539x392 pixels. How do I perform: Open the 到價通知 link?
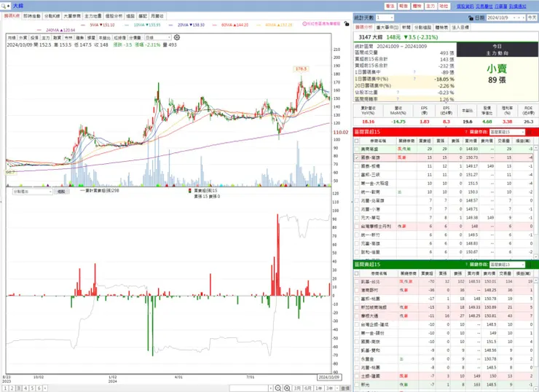coord(517,6)
